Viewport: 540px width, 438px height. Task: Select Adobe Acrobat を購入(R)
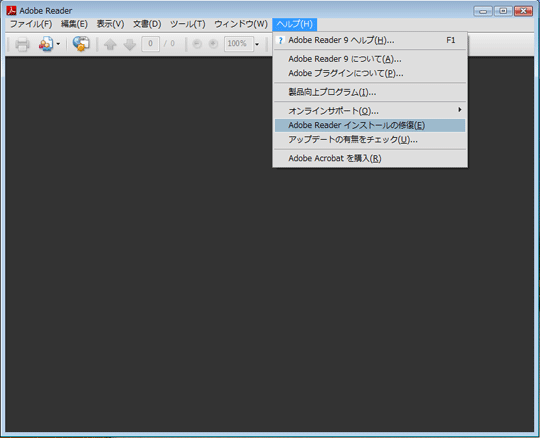point(370,158)
